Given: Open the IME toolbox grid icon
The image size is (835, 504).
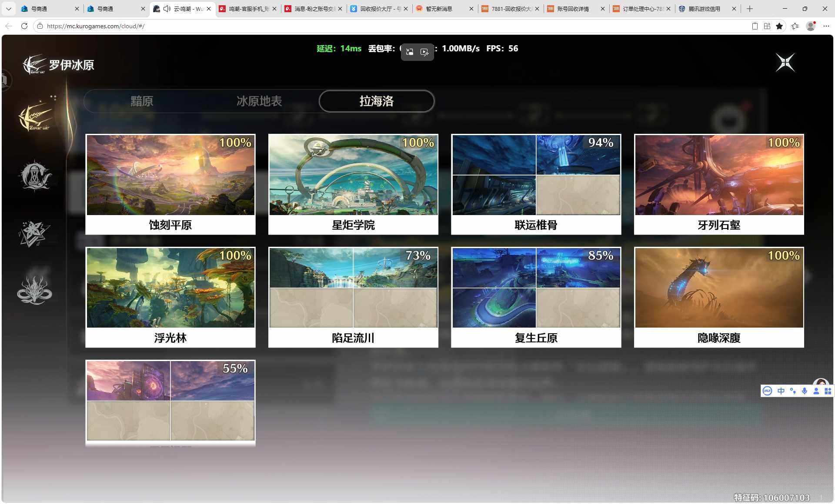Looking at the screenshot, I should tap(828, 391).
